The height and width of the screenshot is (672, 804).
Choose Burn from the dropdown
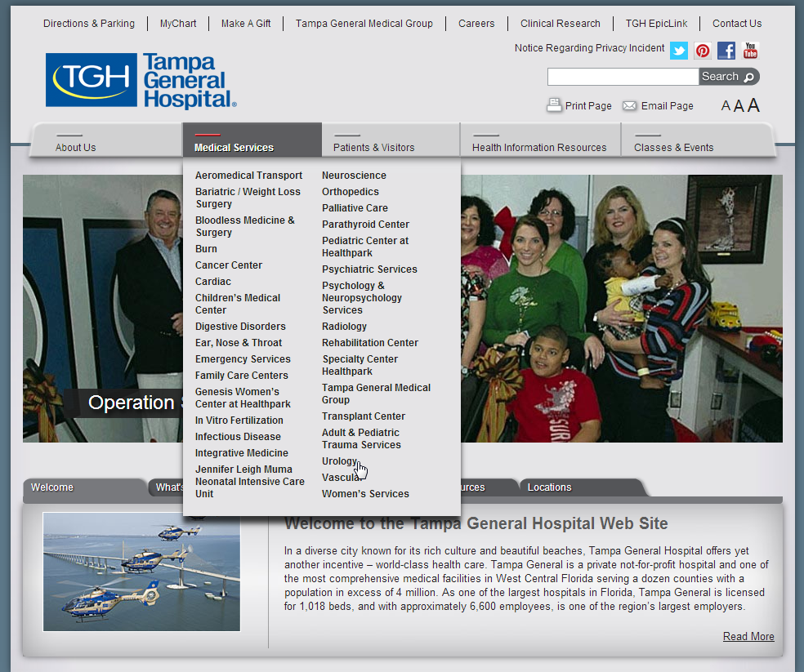point(206,249)
